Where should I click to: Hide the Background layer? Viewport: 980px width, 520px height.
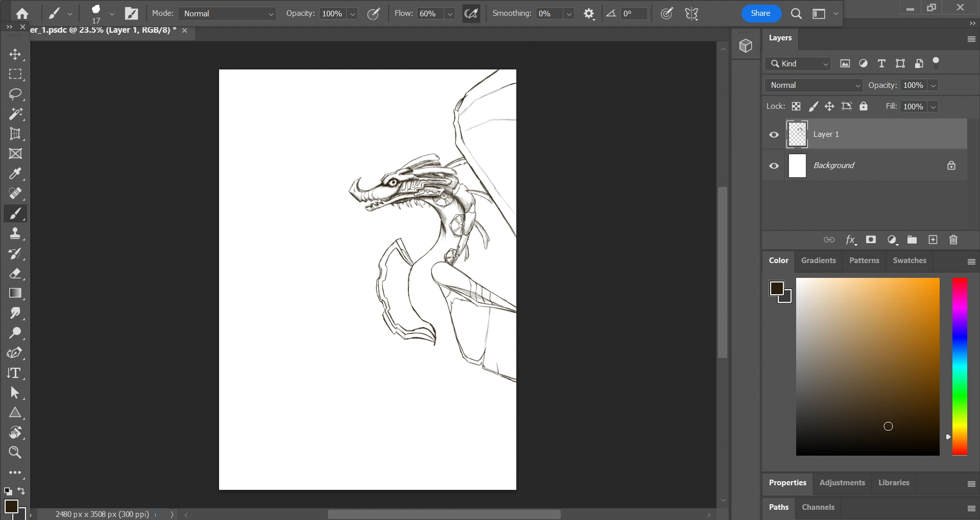coord(773,166)
